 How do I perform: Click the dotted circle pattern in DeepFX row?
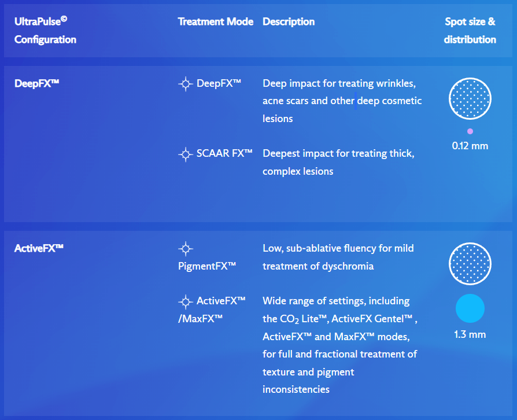(470, 97)
